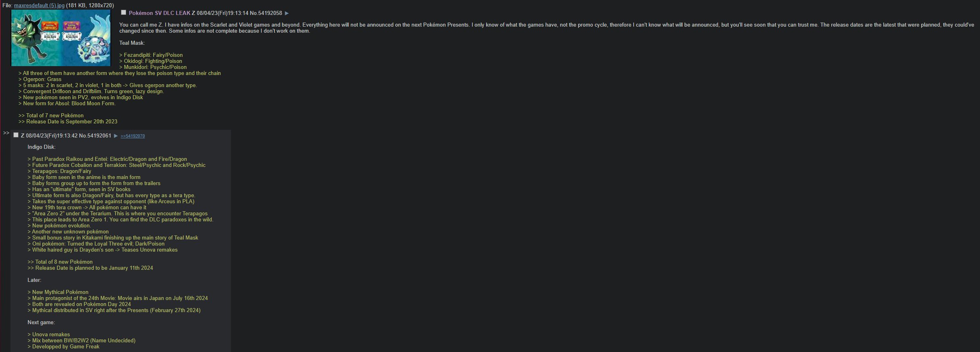Click poster name Z in the reply header

(x=23, y=136)
